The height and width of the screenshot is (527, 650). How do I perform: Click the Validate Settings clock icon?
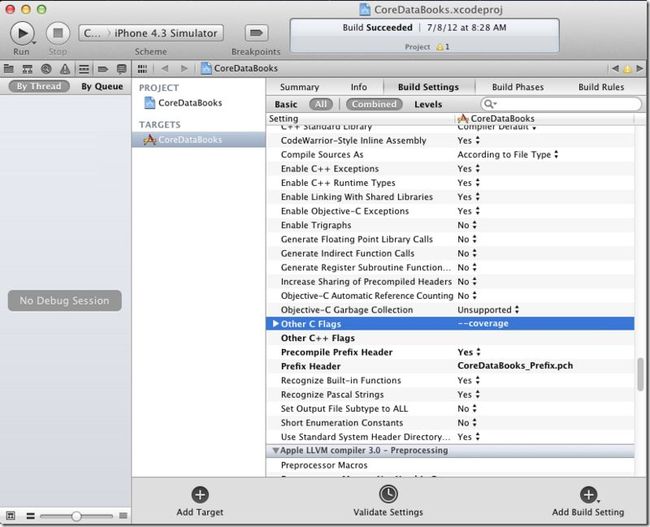point(388,494)
